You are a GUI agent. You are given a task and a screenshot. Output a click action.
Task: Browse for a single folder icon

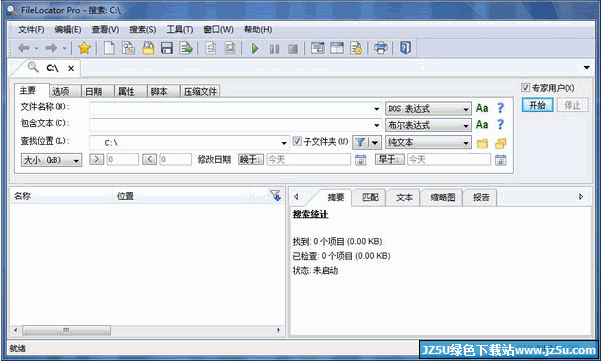[x=482, y=143]
